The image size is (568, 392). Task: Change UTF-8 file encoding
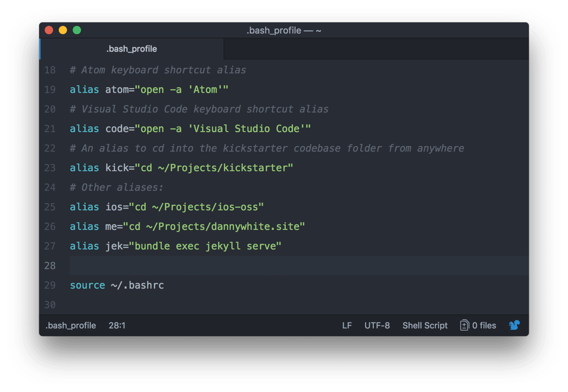[377, 326]
